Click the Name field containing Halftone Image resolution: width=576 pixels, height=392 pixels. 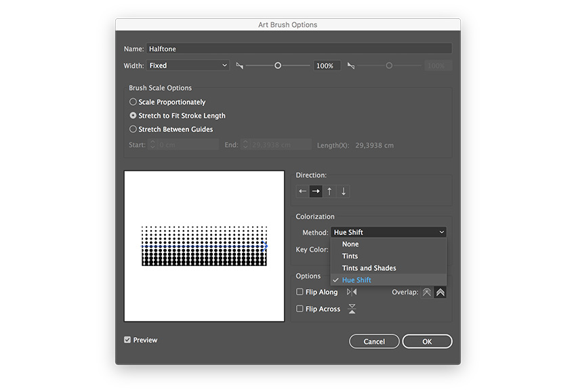[299, 49]
